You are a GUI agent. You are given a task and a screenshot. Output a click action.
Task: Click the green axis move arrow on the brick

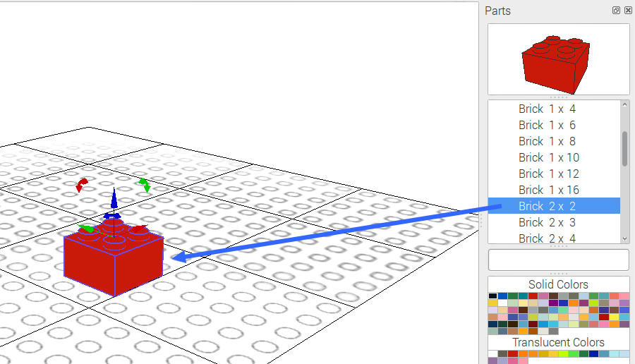click(86, 229)
